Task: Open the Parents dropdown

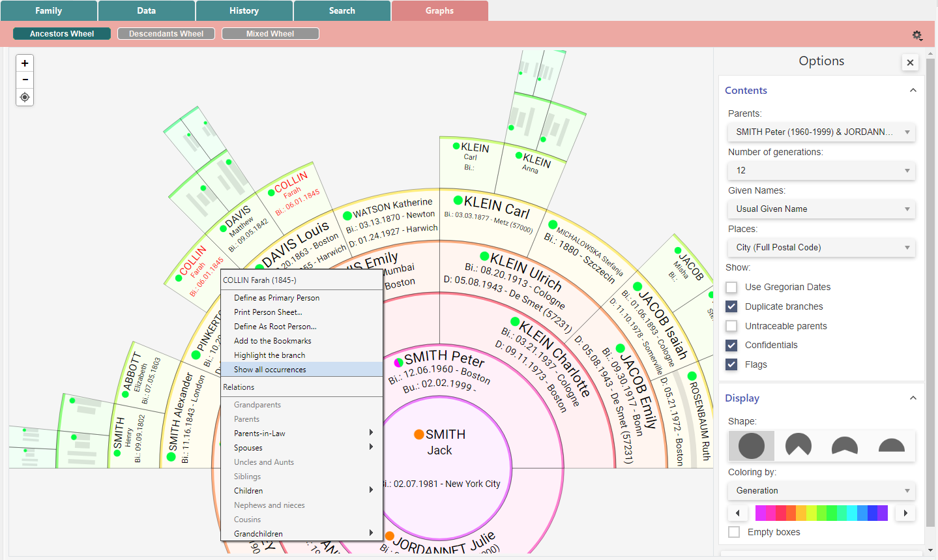Action: pos(821,132)
